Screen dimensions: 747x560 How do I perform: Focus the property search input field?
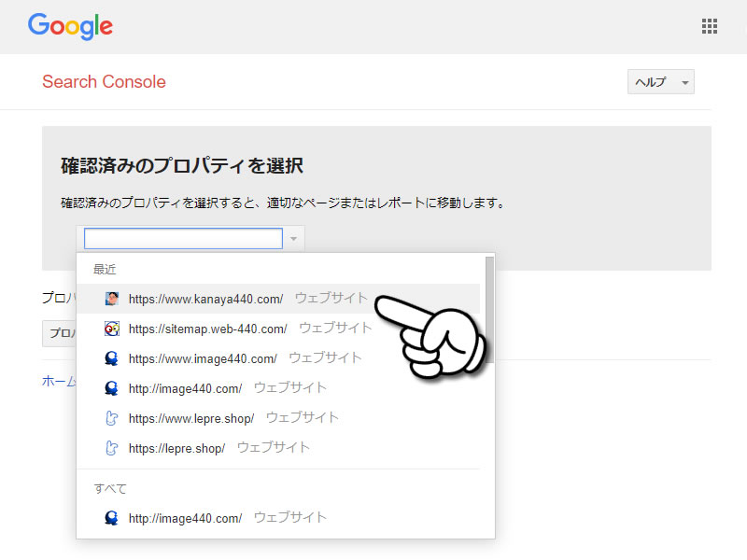pos(183,239)
